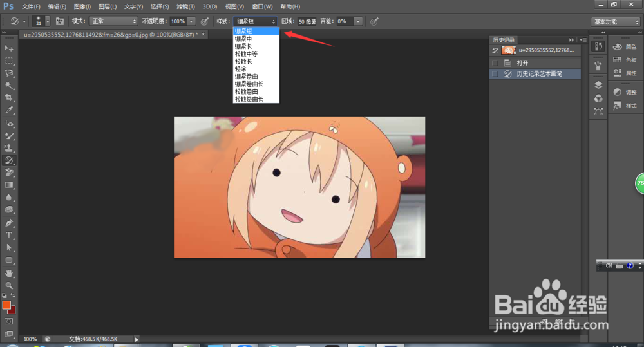Open the Paths panel icon
Viewport: 644px width, 347px height.
598,111
